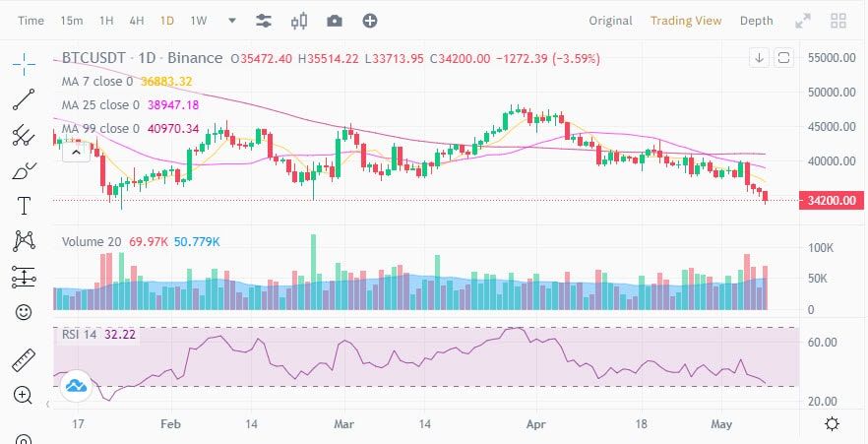Open technical indicators settings sliders icon
868x444 pixels.
pos(264,21)
